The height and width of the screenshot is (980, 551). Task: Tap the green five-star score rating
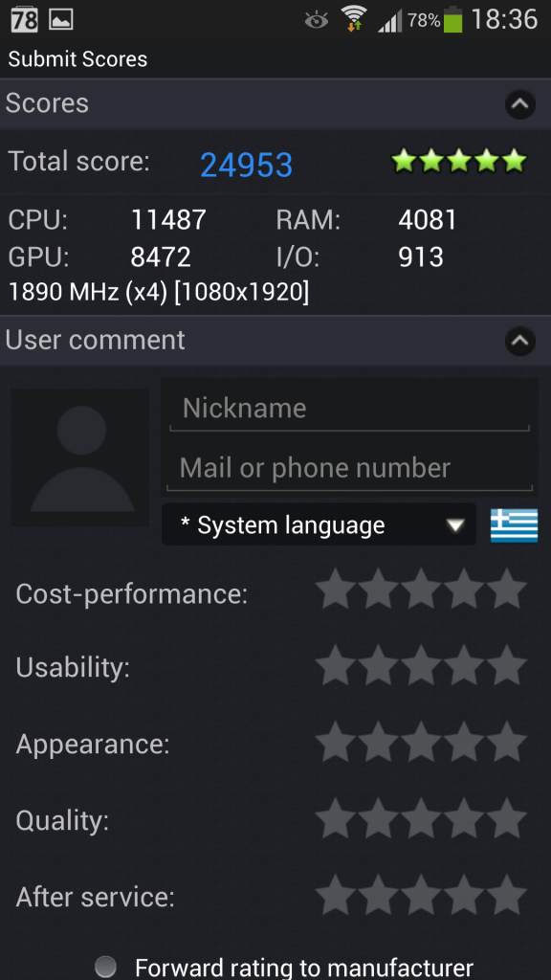(459, 161)
